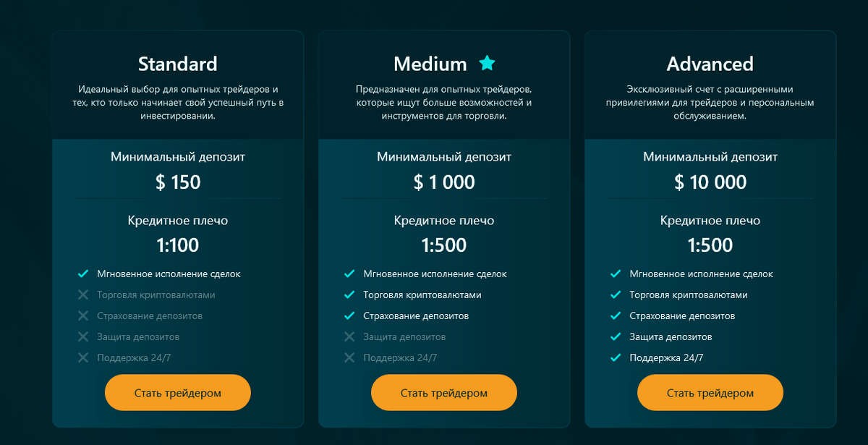Click the X beside Страхование депозитов in Standard

(82, 315)
